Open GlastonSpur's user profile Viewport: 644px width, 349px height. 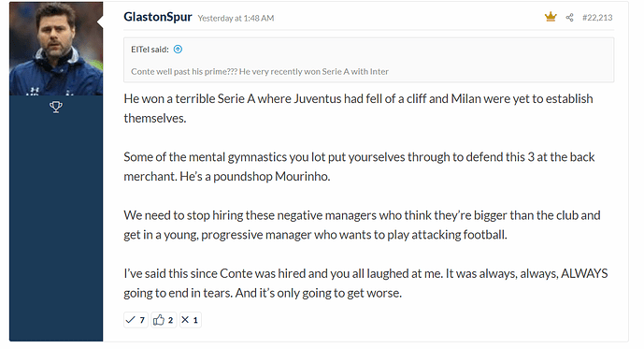coord(158,17)
